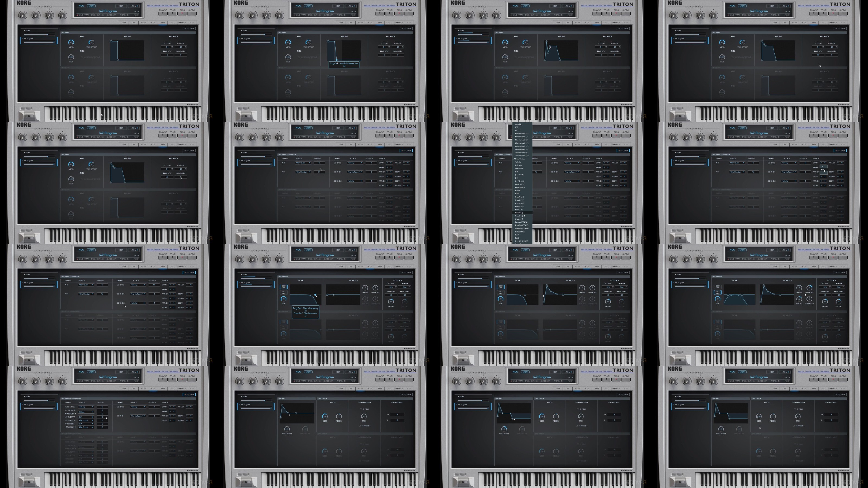Select next program arrow on the Filter Modulation screen

click(x=139, y=378)
